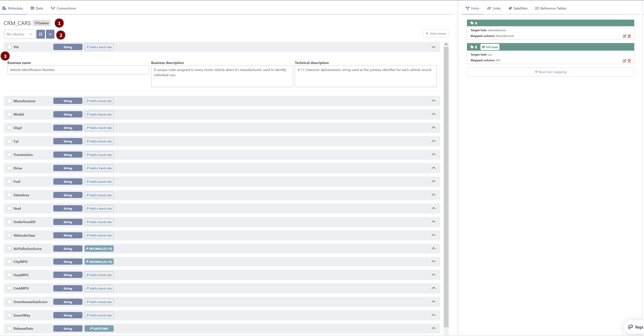The width and height of the screenshot is (644, 336).
Task: Delete hub mapping B for car
Action: (629, 61)
